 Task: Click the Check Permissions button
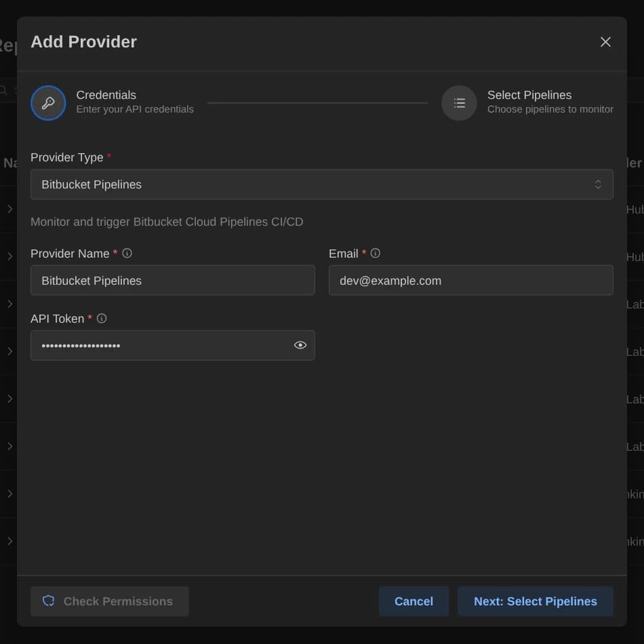109,601
